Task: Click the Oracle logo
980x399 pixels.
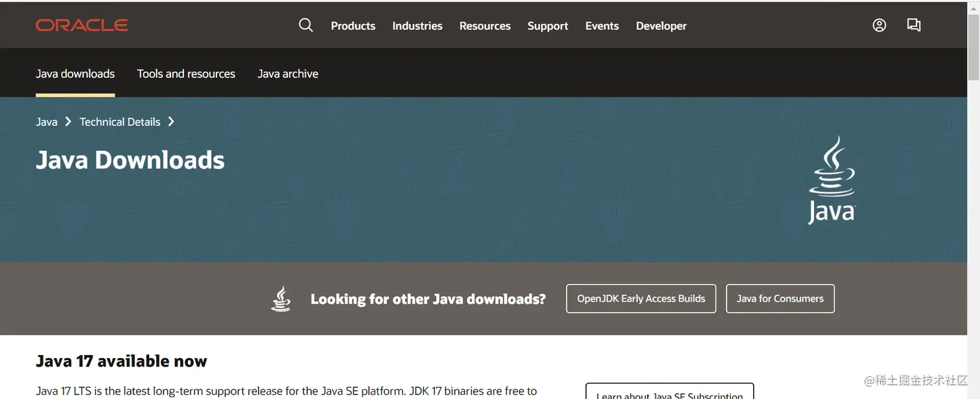Action: 82,25
